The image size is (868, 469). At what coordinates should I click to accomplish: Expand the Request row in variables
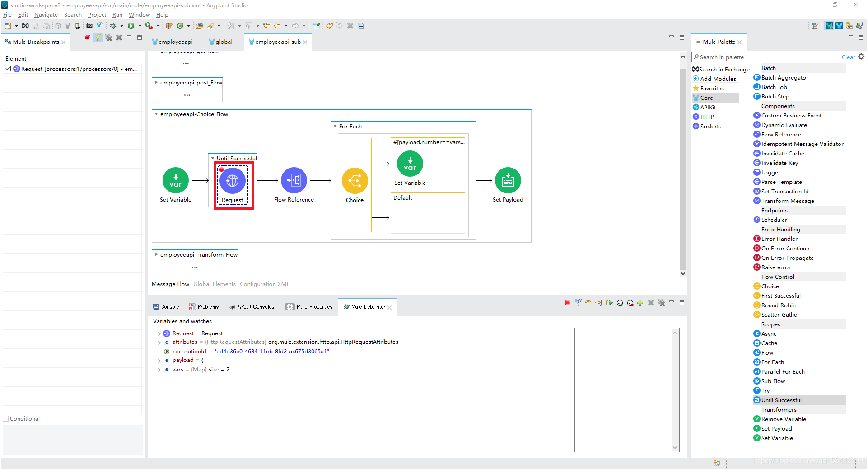pos(159,333)
